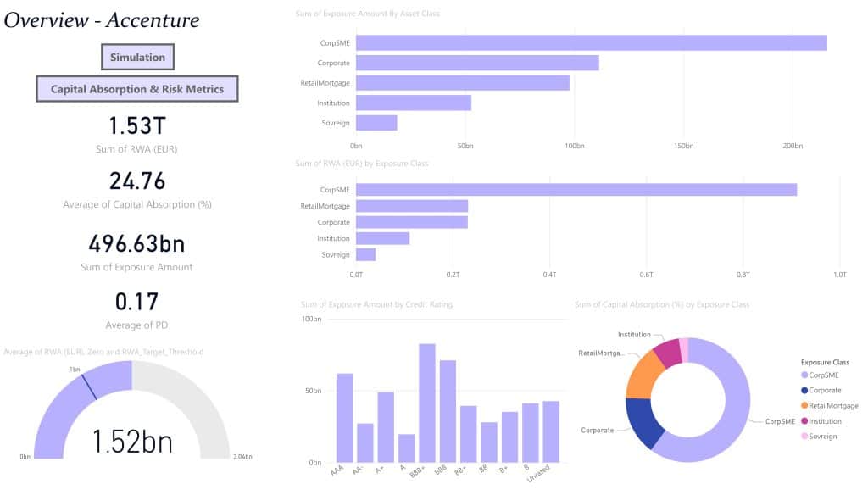Click the 1.52bn RWA gauge value
The image size is (868, 495).
tap(132, 442)
